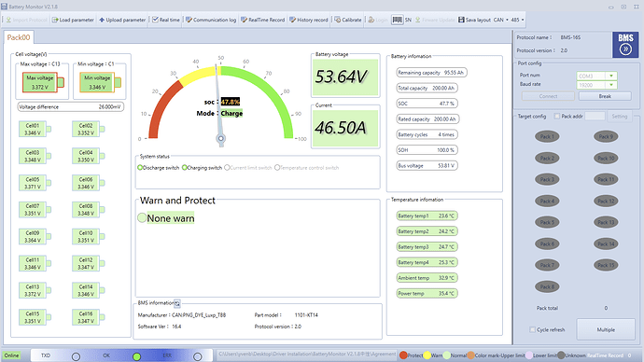Screen dimensions: 644x362
Task: Select the Pack00 tab
Action: (19, 37)
